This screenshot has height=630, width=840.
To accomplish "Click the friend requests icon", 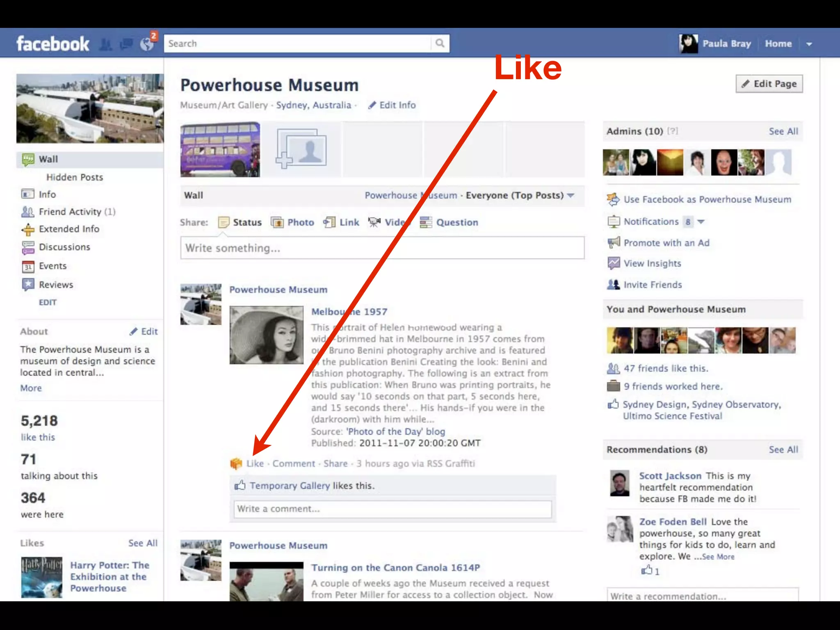I will tap(106, 44).
